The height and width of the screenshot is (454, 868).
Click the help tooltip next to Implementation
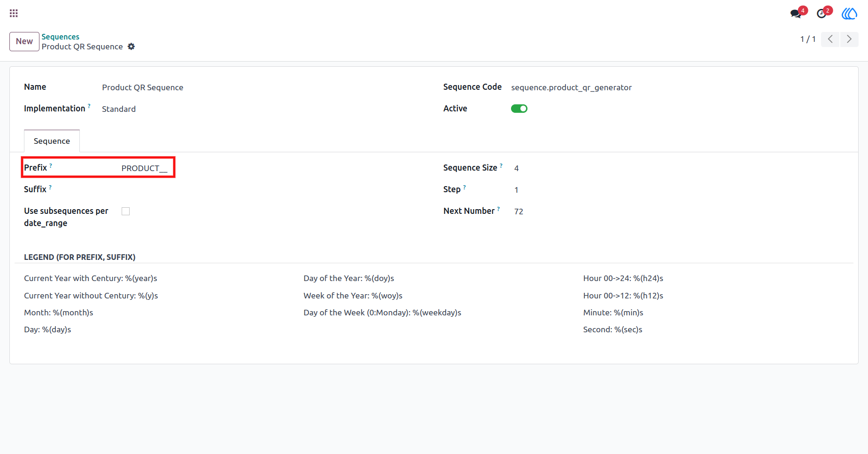89,106
